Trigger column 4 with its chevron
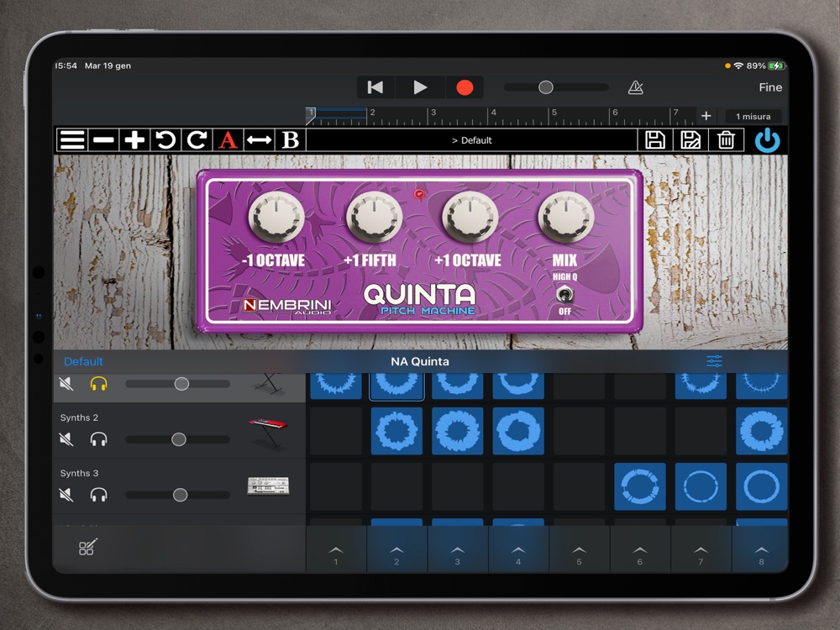The width and height of the screenshot is (840, 630). click(518, 552)
